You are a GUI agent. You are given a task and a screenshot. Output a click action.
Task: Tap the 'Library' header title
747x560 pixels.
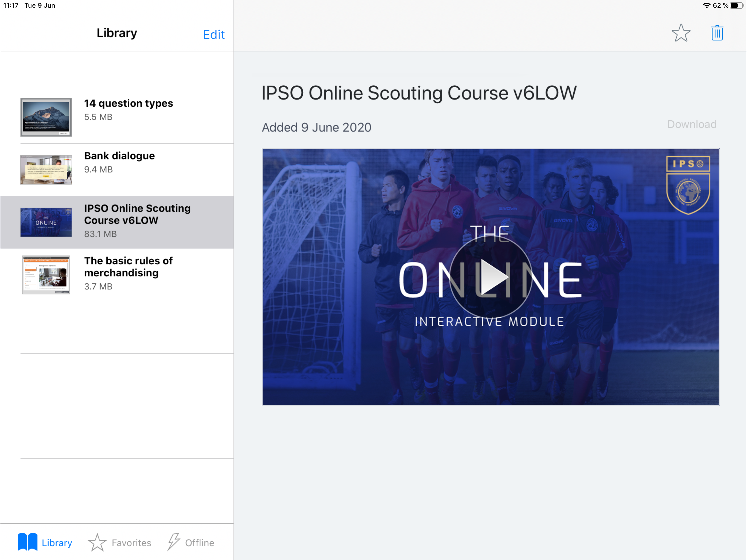pyautogui.click(x=117, y=33)
